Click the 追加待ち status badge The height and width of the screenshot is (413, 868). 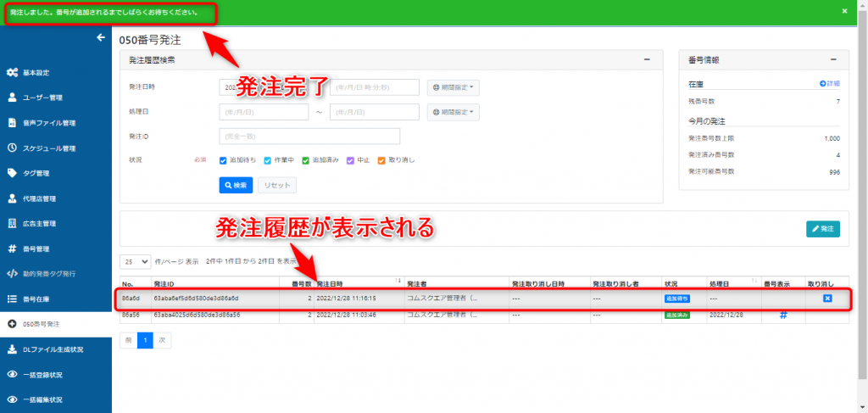(677, 299)
